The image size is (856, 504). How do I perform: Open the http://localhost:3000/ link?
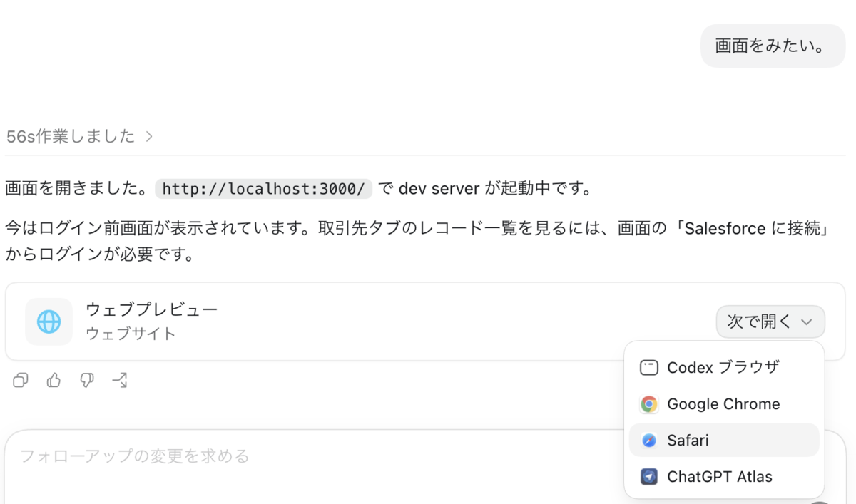tap(264, 189)
